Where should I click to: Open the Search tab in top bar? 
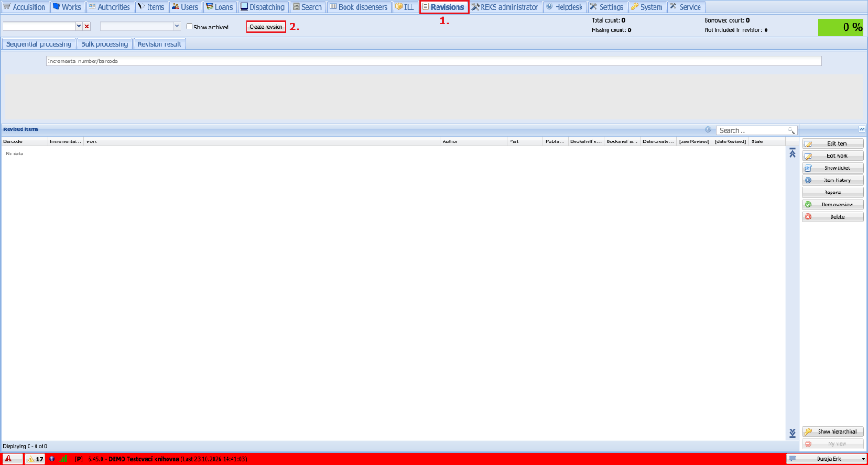pyautogui.click(x=307, y=7)
